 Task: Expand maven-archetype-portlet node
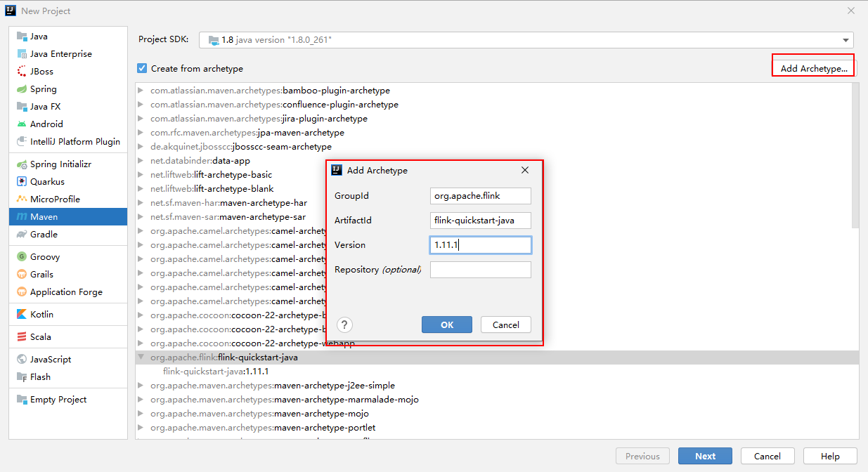click(141, 428)
